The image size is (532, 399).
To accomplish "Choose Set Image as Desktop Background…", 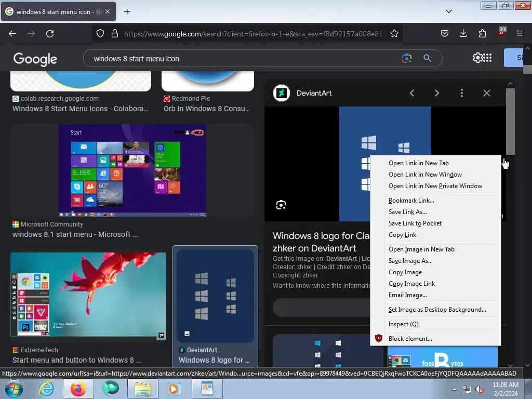I will pyautogui.click(x=436, y=310).
